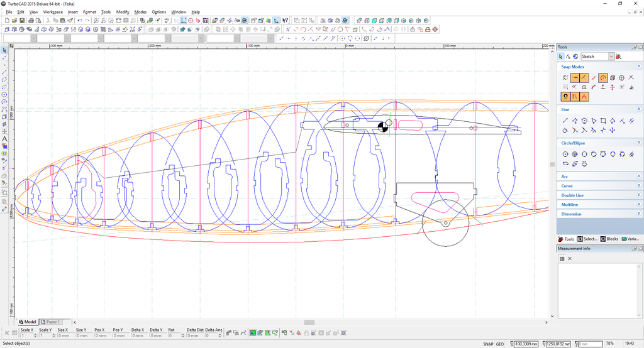Click the New document icon
644x348 pixels.
[6, 20]
